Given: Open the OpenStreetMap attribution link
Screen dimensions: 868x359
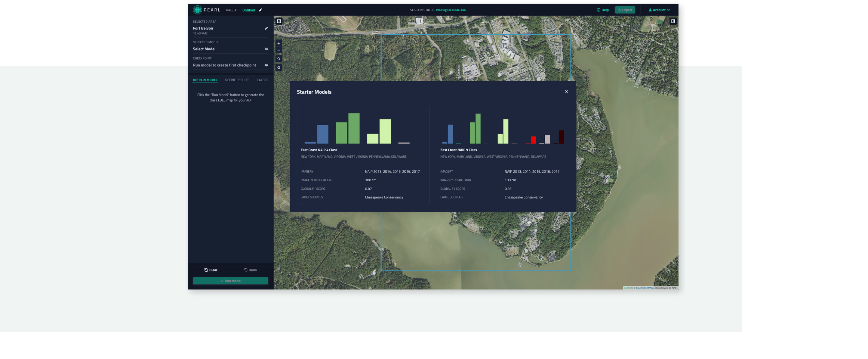Looking at the screenshot, I should [645, 288].
